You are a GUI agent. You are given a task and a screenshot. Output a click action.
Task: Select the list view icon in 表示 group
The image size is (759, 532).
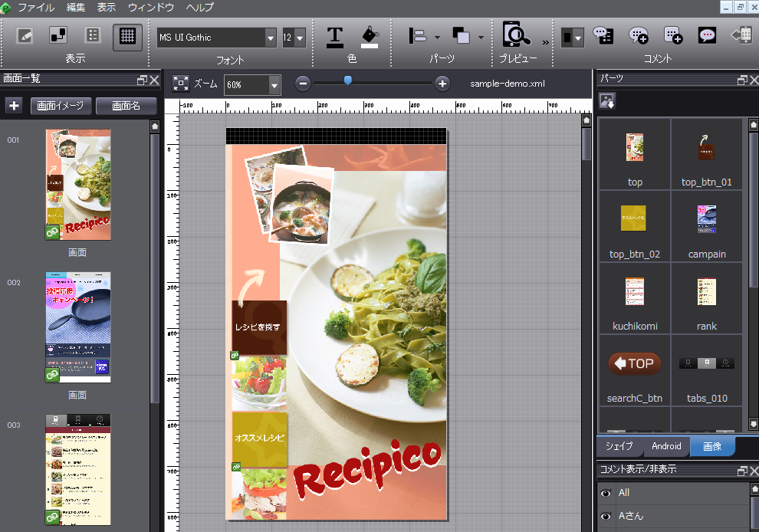coord(93,36)
